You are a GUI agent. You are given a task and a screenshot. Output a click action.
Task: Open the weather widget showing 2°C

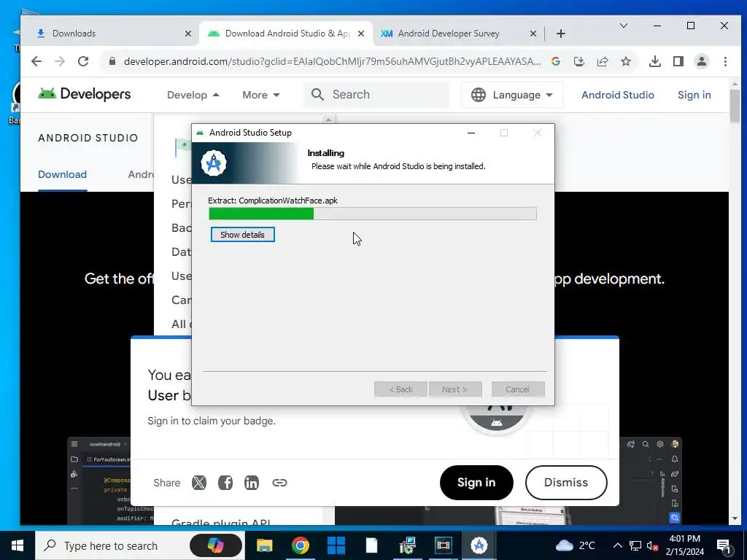(575, 545)
